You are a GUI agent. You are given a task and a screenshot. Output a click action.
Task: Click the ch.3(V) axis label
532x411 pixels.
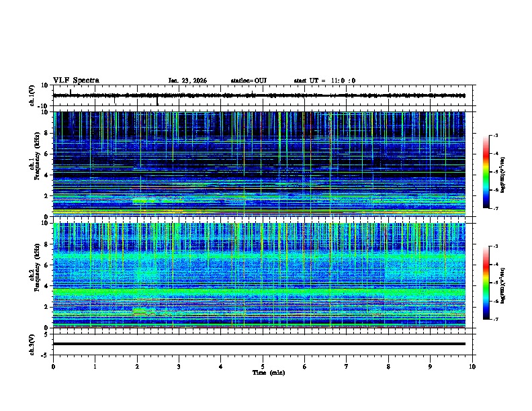[32, 345]
